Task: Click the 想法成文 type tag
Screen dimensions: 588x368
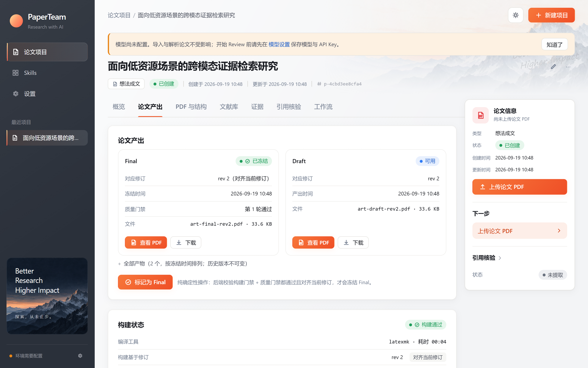Action: pyautogui.click(x=126, y=84)
